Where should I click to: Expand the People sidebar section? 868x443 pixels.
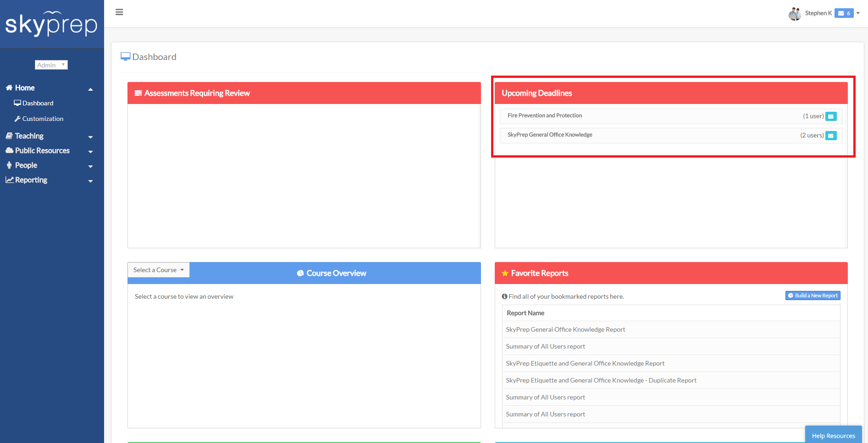coord(90,166)
